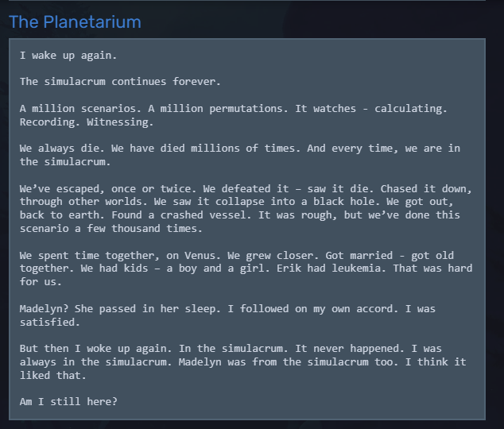Click the single word line "satisfied."
This screenshot has height=429, width=504.
pyautogui.click(x=49, y=322)
